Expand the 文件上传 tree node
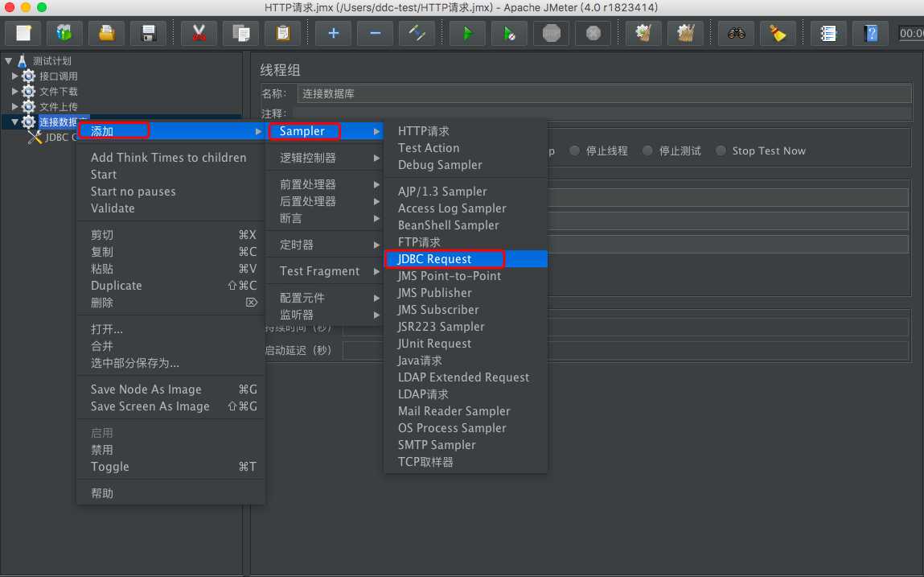This screenshot has width=924, height=577. point(14,107)
